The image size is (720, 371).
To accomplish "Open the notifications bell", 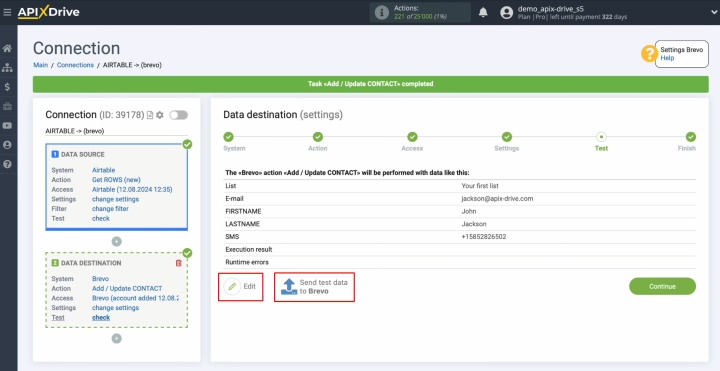I will click(483, 12).
